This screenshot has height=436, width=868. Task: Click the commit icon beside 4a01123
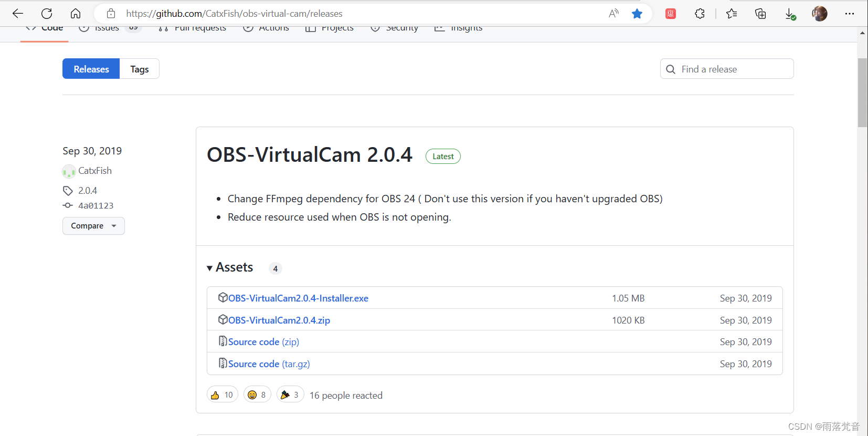[68, 205]
